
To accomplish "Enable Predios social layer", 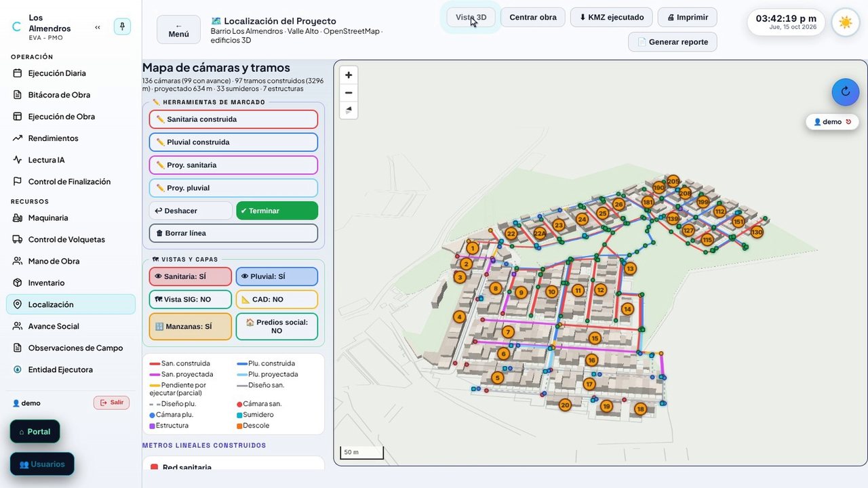I will 277,327.
